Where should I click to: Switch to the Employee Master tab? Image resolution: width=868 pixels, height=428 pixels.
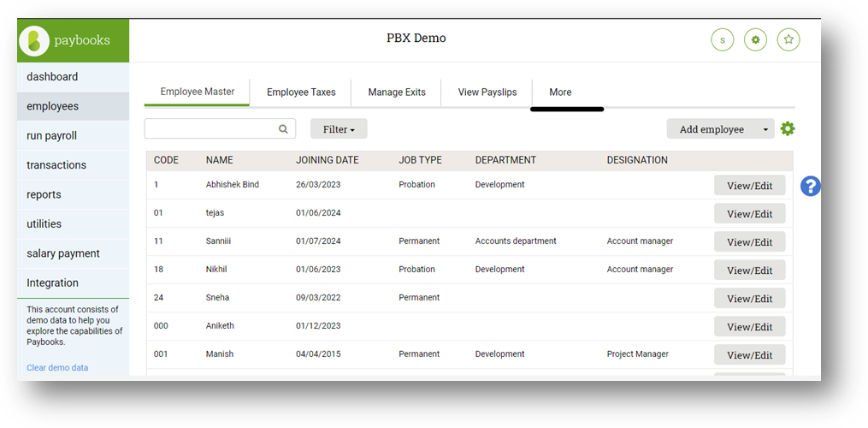[197, 92]
